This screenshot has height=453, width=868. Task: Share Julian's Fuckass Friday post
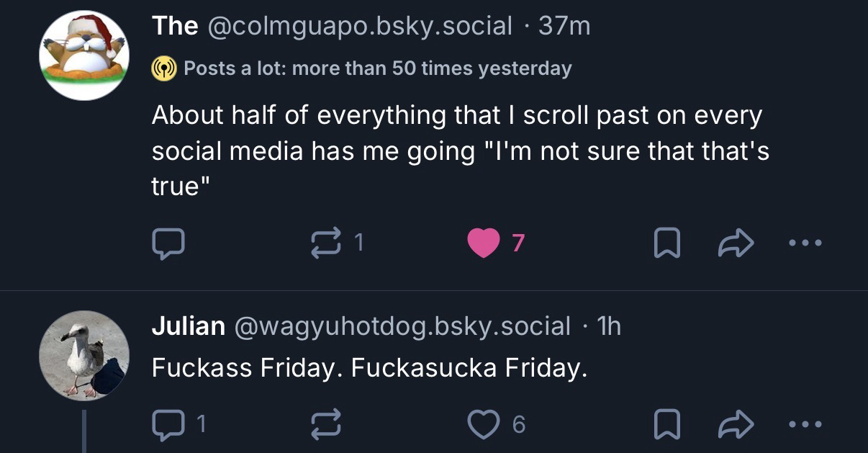(x=736, y=426)
